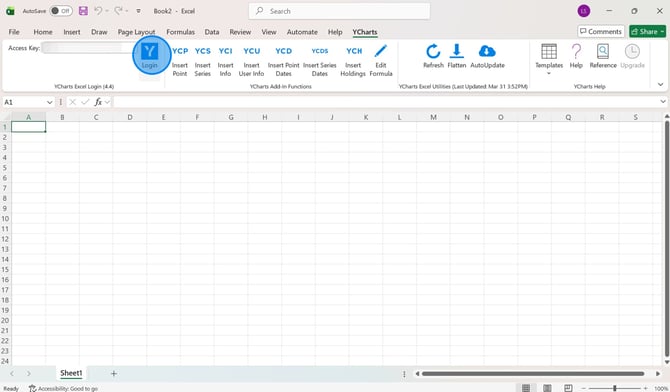
Task: Switch to the Home tab
Action: click(43, 32)
